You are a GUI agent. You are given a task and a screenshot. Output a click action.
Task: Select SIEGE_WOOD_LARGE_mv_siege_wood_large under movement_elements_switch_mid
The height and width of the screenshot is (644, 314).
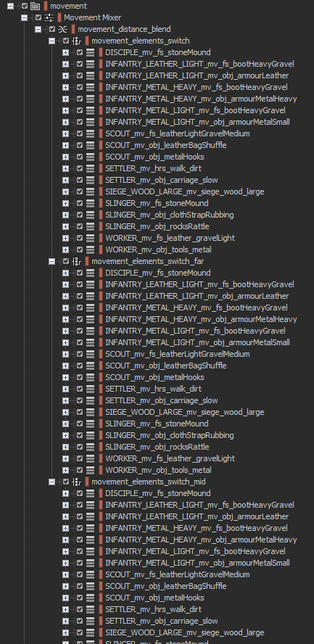pos(185,632)
